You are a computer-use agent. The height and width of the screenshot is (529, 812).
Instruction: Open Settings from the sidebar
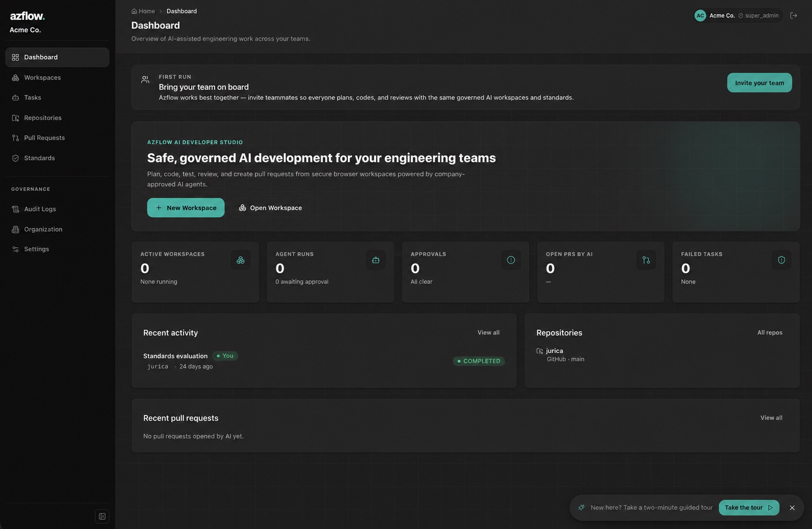click(57, 249)
